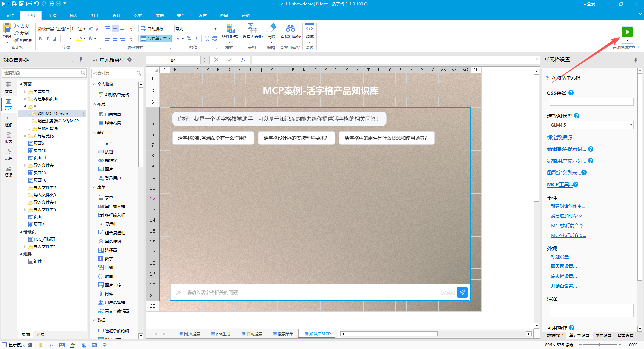Increase font size with A-up icon
This screenshot has width=644, height=349.
click(x=90, y=29)
